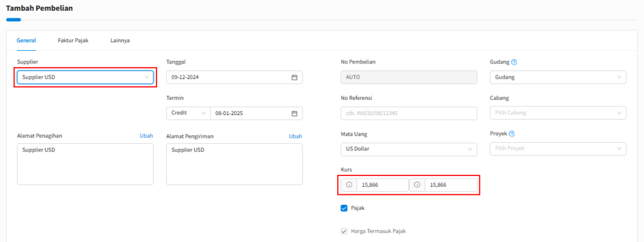Toggle the Harga Termasuk Pajak checkbox
The width and height of the screenshot is (644, 242).
click(x=344, y=231)
